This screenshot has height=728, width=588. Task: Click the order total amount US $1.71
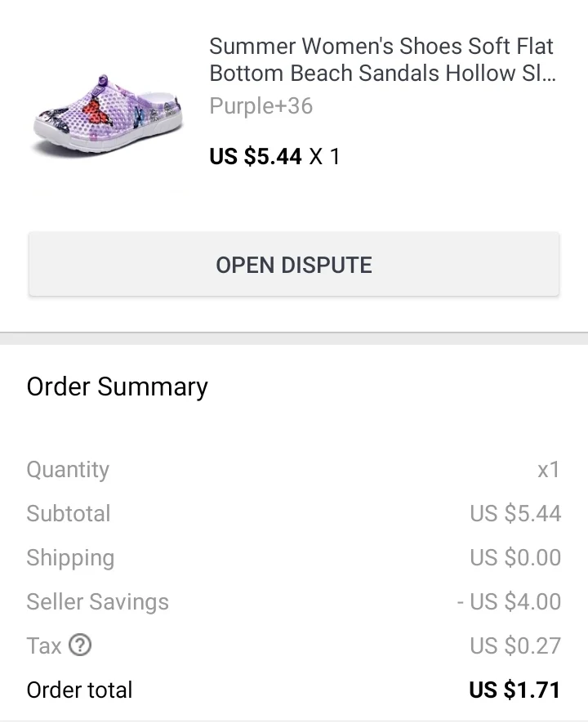[x=514, y=690]
